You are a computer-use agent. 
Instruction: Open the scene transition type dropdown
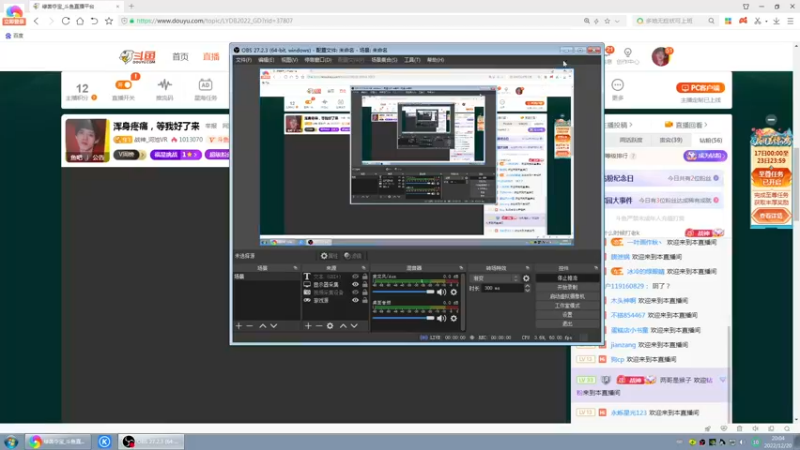tap(495, 279)
